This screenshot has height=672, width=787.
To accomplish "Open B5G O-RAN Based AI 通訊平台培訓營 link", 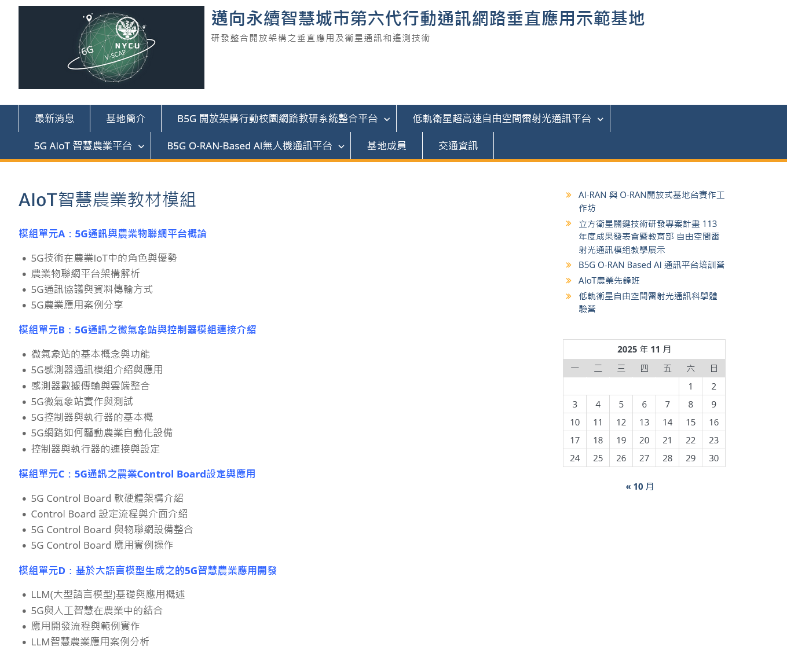I will (651, 265).
